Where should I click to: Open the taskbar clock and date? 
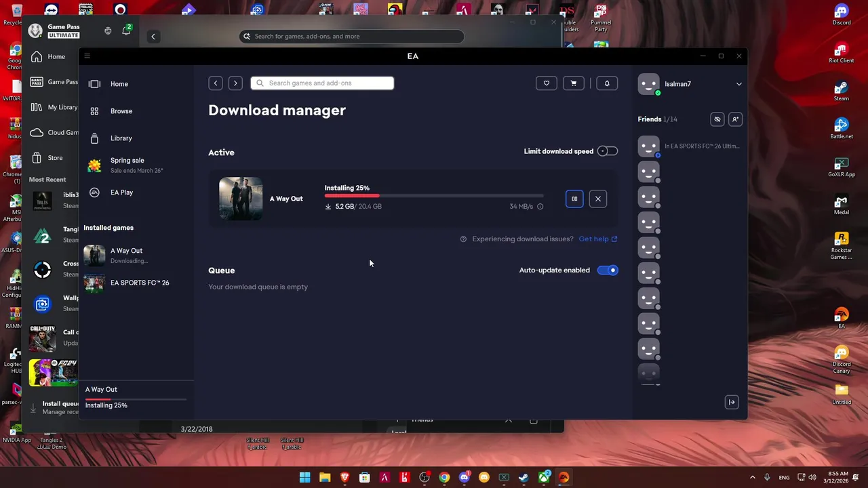838,477
